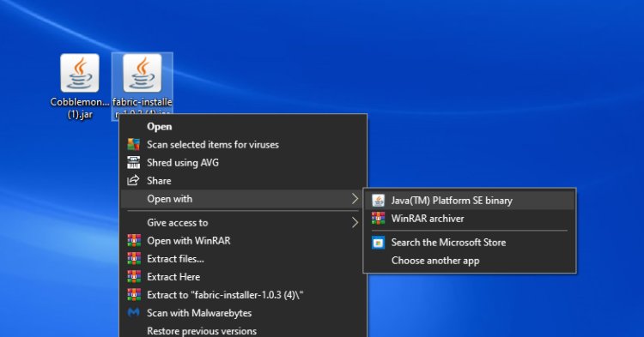Click the Share arrow icon
The width and height of the screenshot is (644, 337).
[x=133, y=180]
